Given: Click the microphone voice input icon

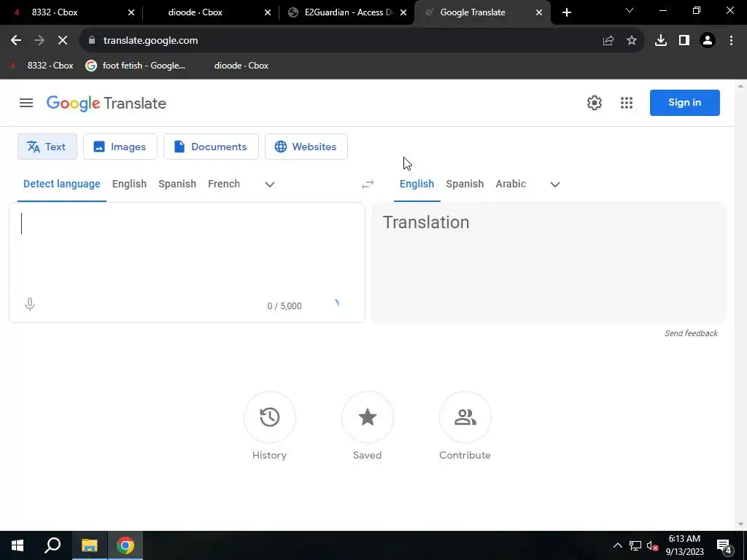Looking at the screenshot, I should click(29, 304).
